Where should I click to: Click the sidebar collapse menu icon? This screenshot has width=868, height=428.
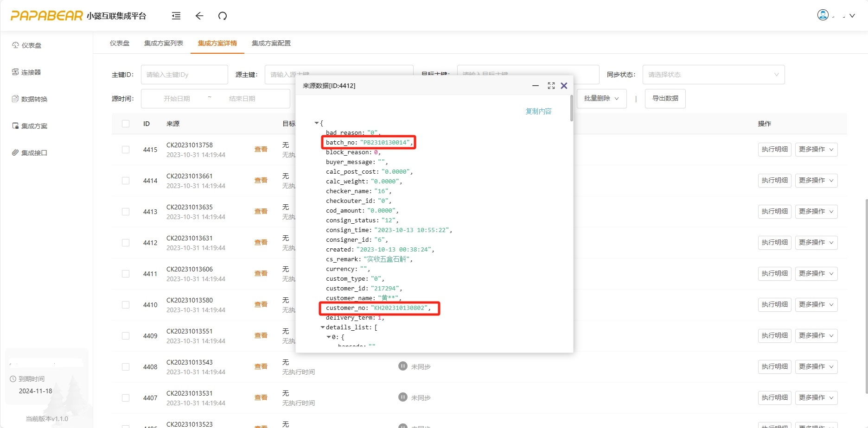(x=176, y=16)
